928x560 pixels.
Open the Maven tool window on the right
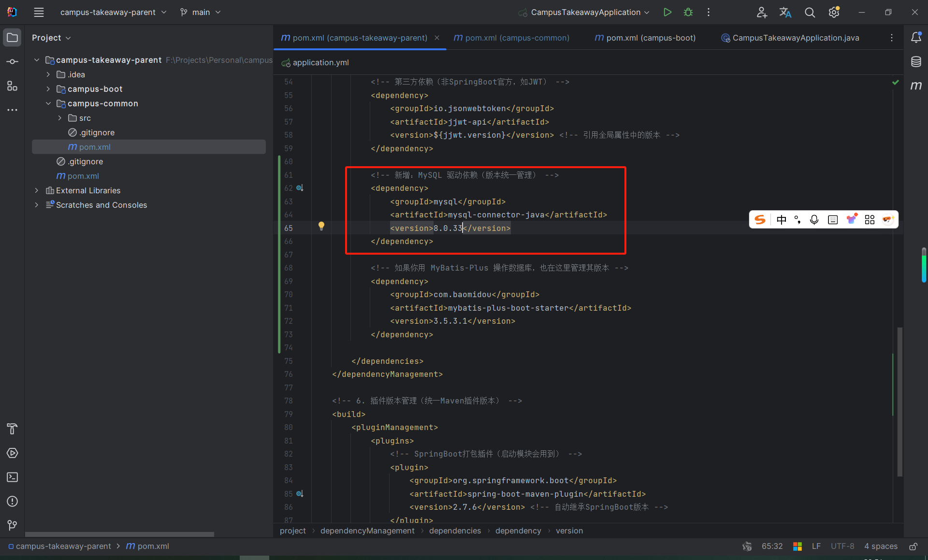coord(917,86)
